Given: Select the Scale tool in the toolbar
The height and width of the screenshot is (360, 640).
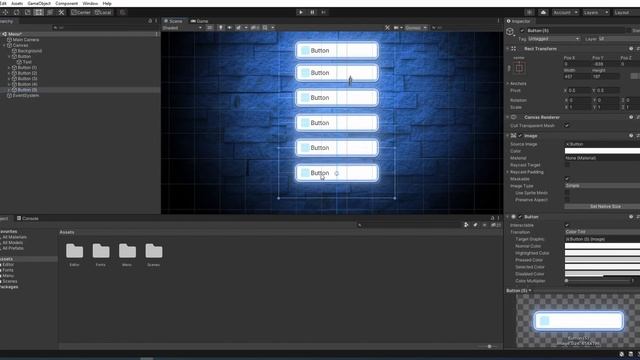Looking at the screenshot, I should 28,12.
